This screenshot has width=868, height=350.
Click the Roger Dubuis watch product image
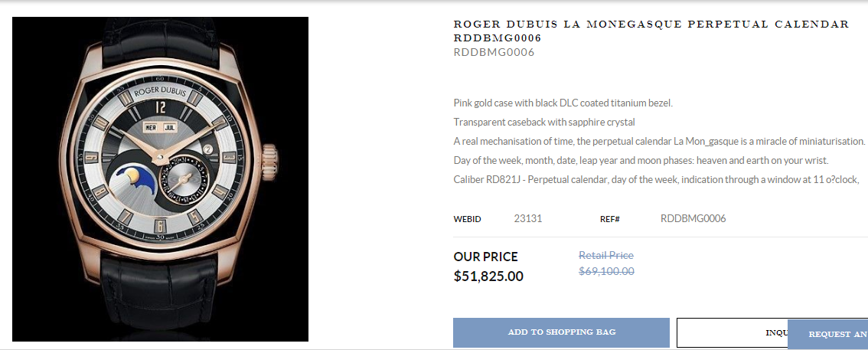[160, 179]
